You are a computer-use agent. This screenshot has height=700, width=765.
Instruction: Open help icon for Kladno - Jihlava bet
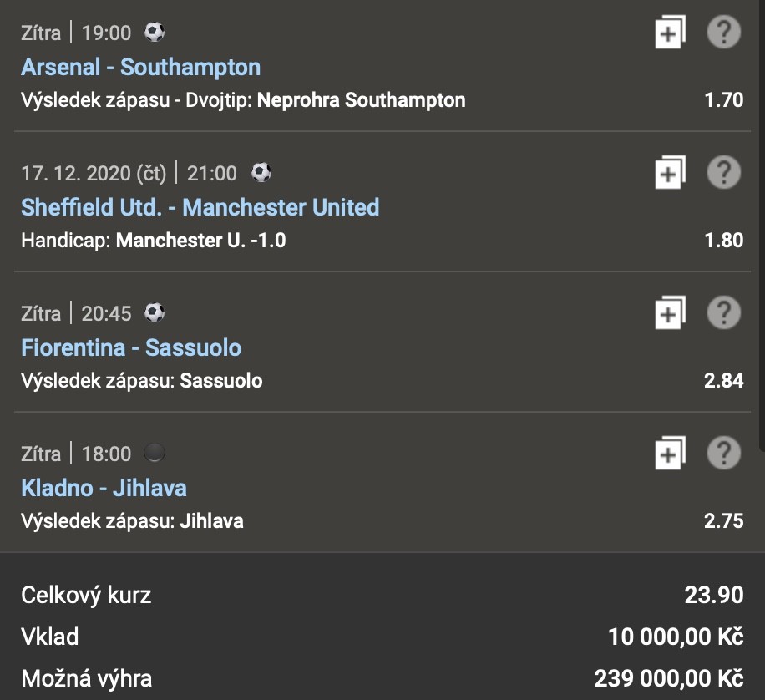coord(724,454)
